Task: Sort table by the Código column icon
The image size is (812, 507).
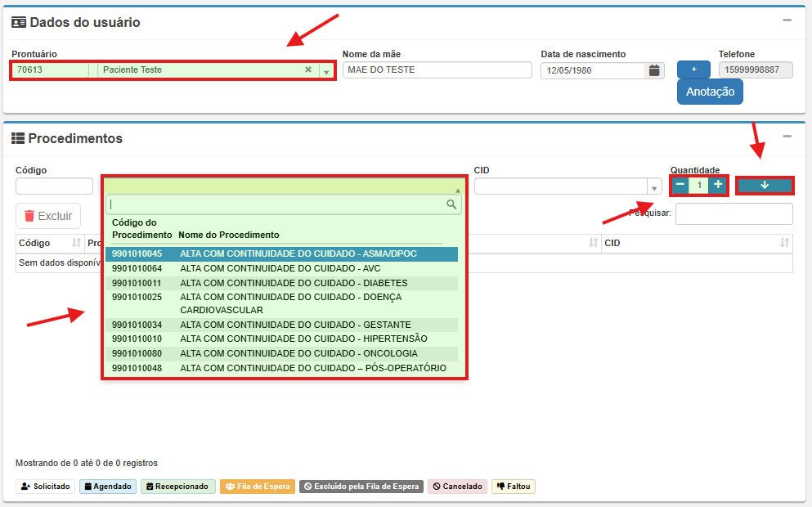Action: coord(77,244)
